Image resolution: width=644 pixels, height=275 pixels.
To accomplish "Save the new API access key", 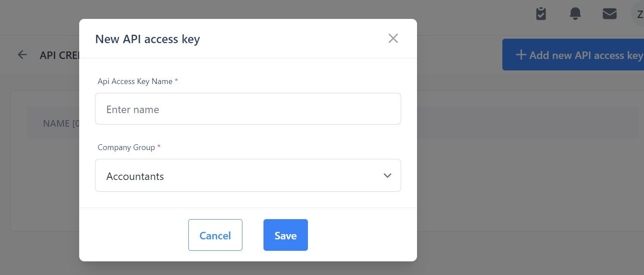I will 285,235.
